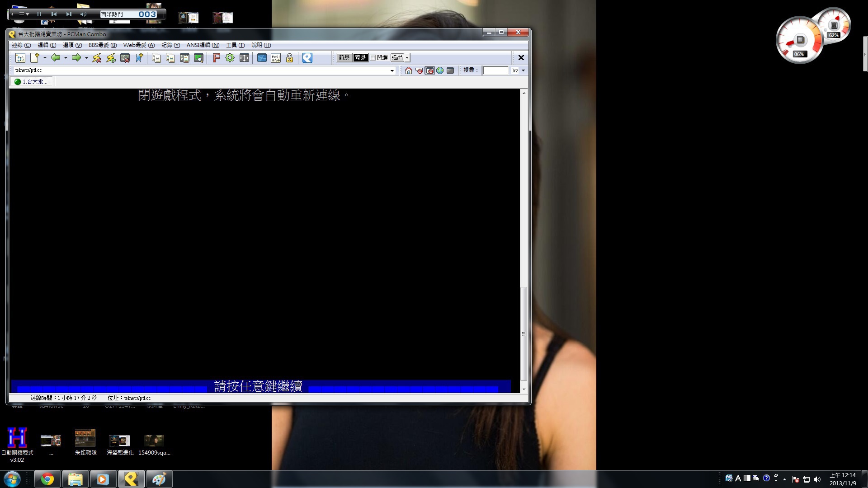Screen dimensions: 868x488
Task: Select the 1.台大批... connection tab
Action: pyautogui.click(x=31, y=82)
